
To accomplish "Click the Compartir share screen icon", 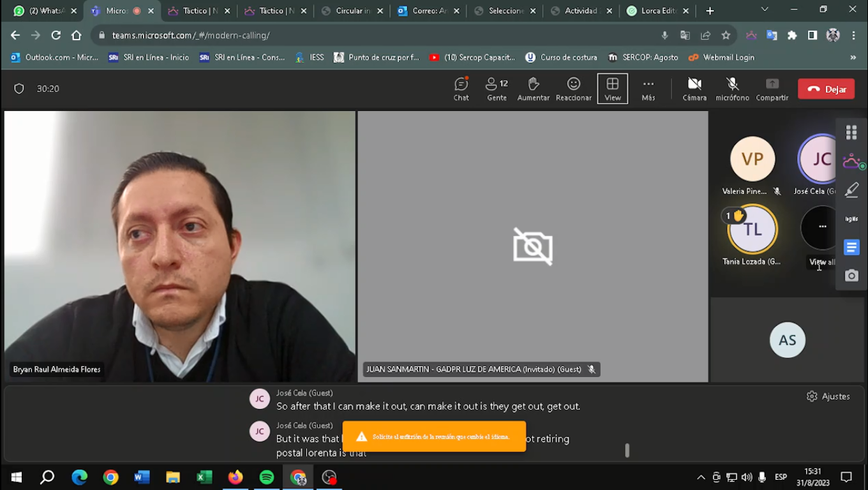I will 772,89.
